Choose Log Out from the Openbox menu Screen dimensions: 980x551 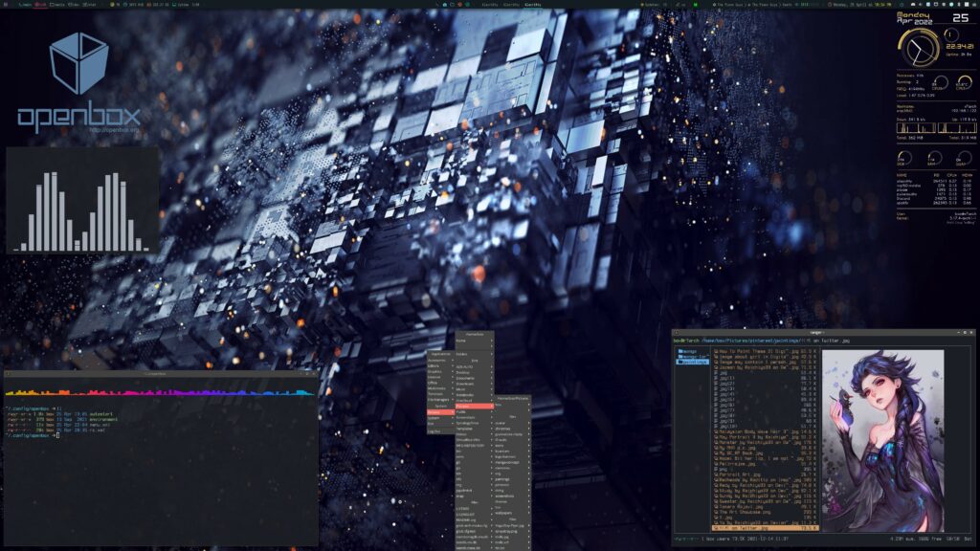[x=435, y=431]
